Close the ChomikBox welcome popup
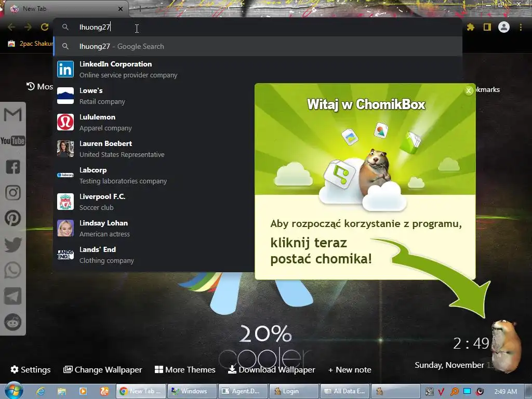The height and width of the screenshot is (399, 532). (469, 90)
